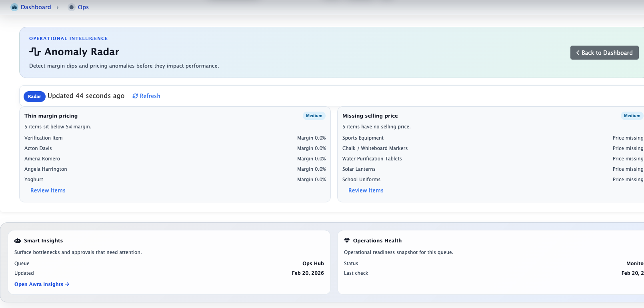Review Items under Missing selling price
The height and width of the screenshot is (308, 644).
click(366, 190)
